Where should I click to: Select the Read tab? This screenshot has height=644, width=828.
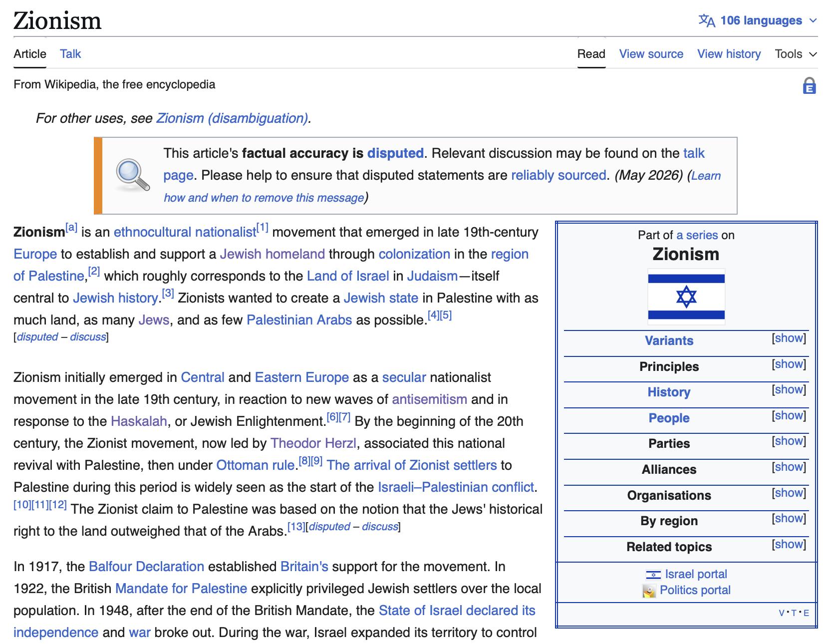[591, 54]
